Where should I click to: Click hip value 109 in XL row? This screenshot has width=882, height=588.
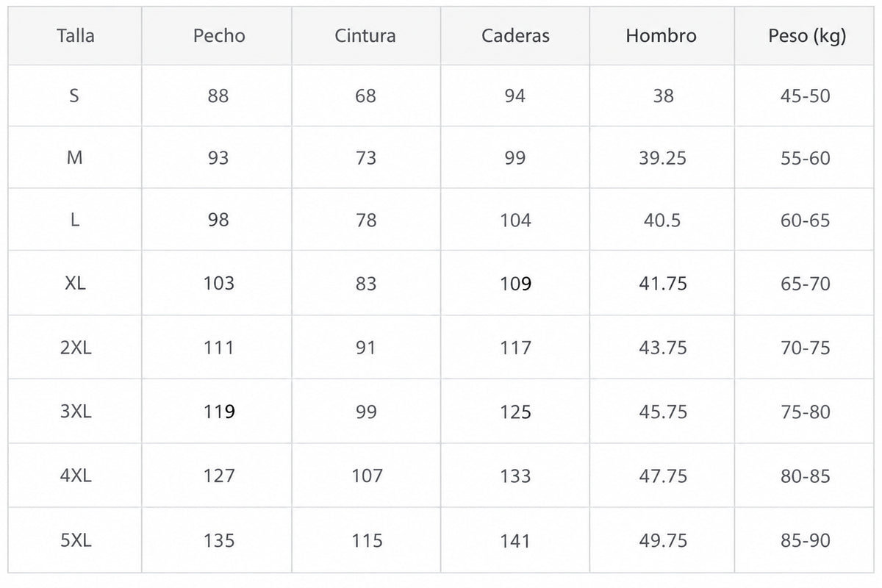(515, 283)
